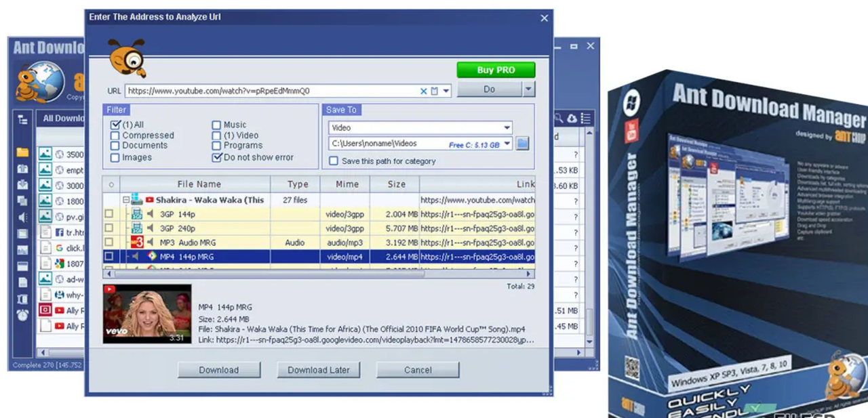Viewport: 868px width, 418px height.
Task: Click the speaker icon on 3GP 144p row
Action: pos(151,214)
